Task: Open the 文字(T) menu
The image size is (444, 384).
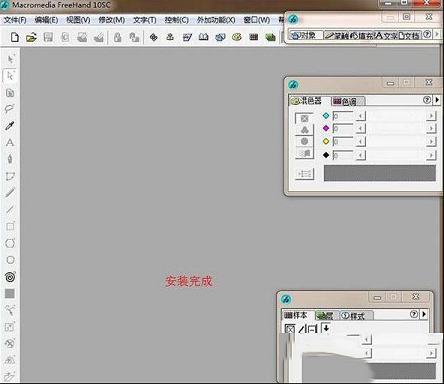Action: tap(145, 20)
